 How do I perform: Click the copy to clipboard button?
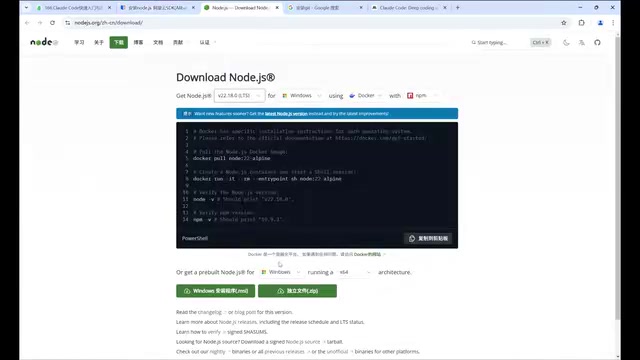[428, 238]
